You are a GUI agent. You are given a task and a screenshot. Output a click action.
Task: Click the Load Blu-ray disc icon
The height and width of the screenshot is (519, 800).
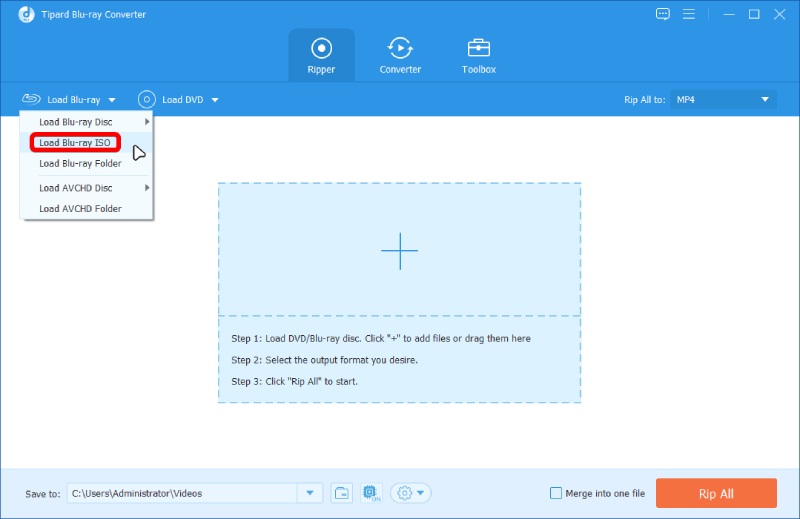[31, 99]
